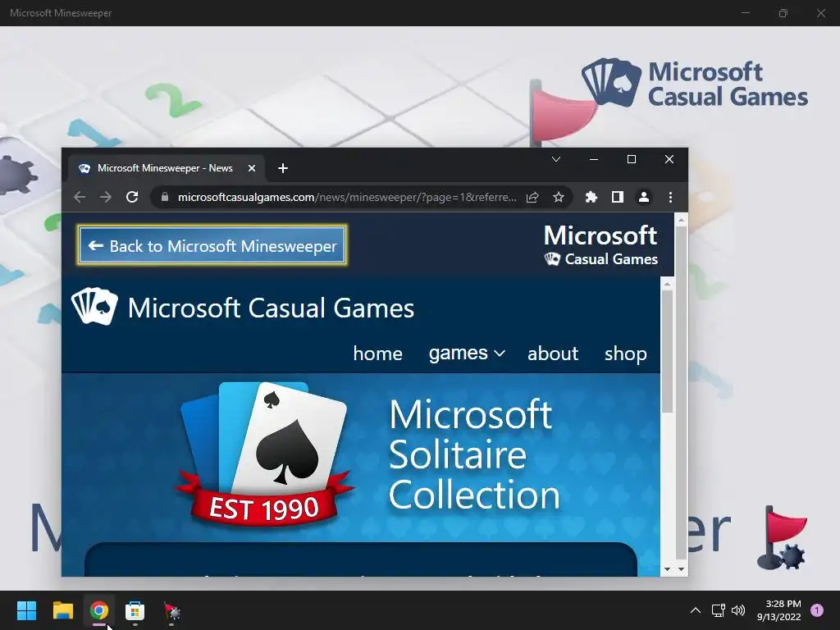
Task: Toggle Chrome side panel icon
Action: coord(617,197)
